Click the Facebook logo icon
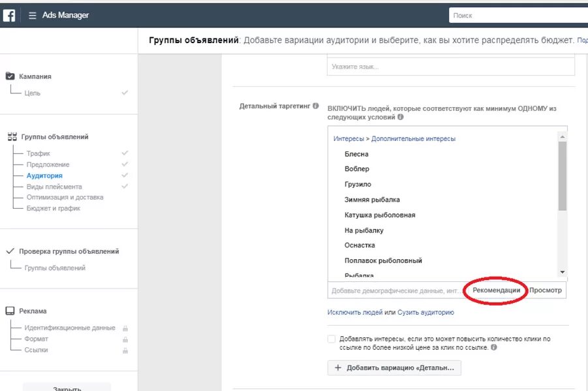 point(9,16)
